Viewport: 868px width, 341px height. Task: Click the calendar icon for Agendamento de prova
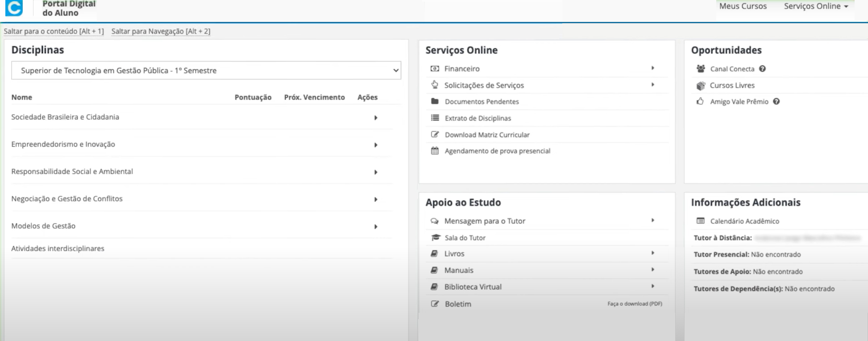pyautogui.click(x=434, y=151)
